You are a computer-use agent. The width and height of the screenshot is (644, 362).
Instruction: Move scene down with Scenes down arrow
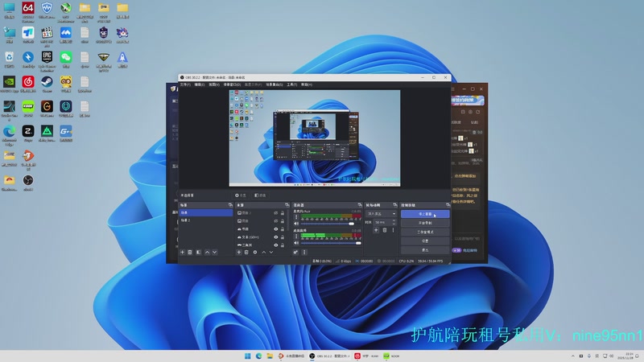coord(214,252)
